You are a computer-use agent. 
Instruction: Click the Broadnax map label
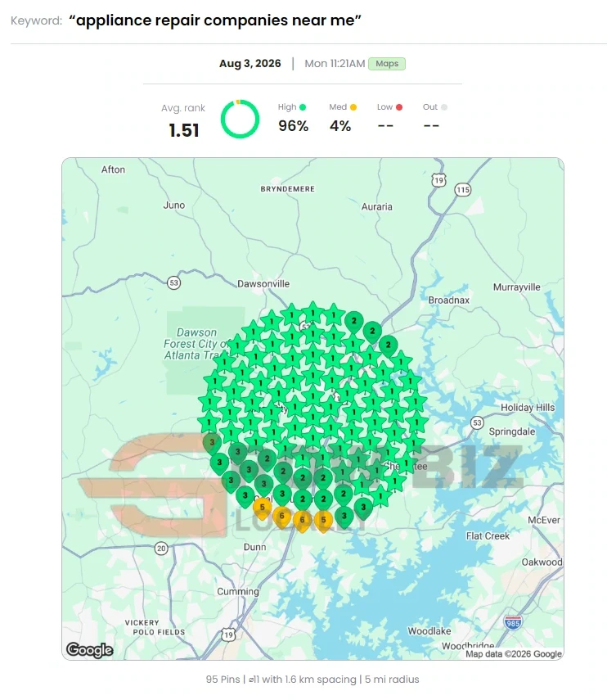(448, 300)
